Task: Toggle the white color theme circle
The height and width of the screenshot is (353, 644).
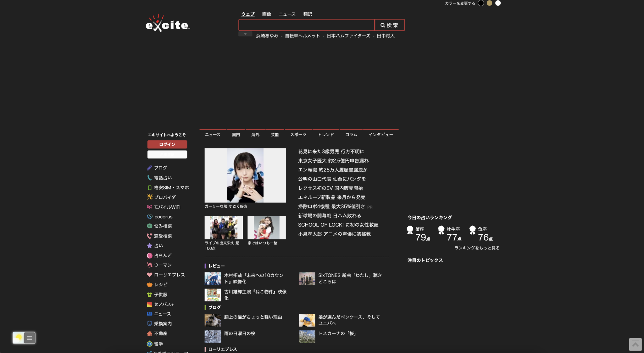Action: tap(498, 3)
